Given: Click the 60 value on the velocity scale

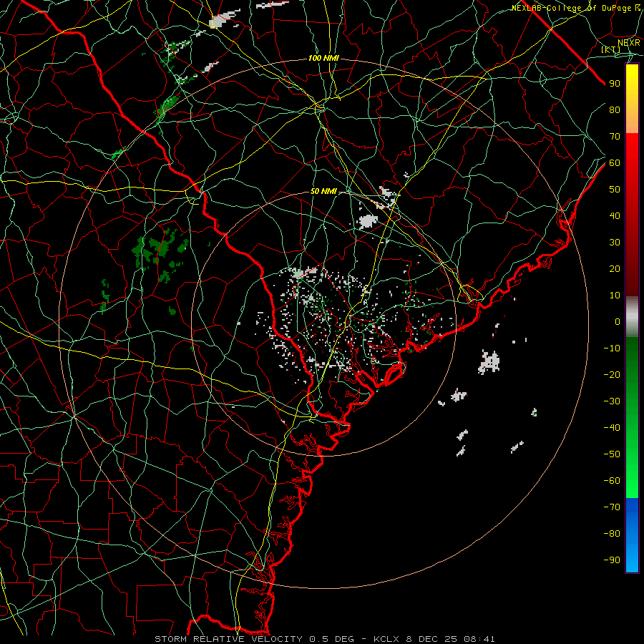Looking at the screenshot, I should click(615, 163).
